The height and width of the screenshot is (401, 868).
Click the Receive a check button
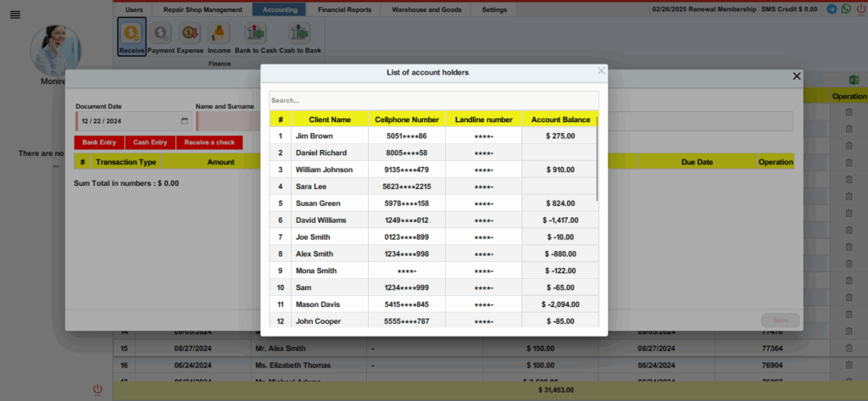[x=209, y=142]
